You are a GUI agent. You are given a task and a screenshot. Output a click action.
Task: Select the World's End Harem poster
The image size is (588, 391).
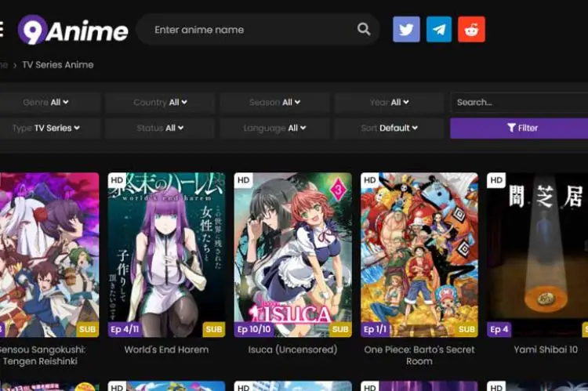pos(166,255)
